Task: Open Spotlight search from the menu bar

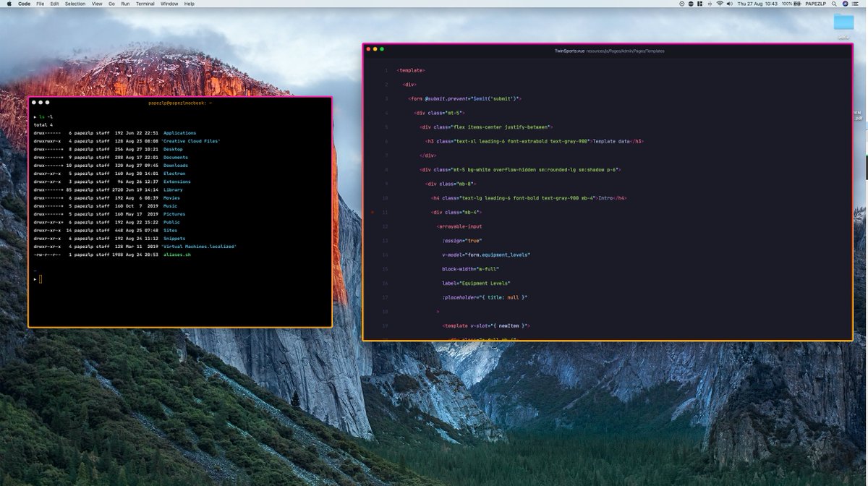Action: 834,4
